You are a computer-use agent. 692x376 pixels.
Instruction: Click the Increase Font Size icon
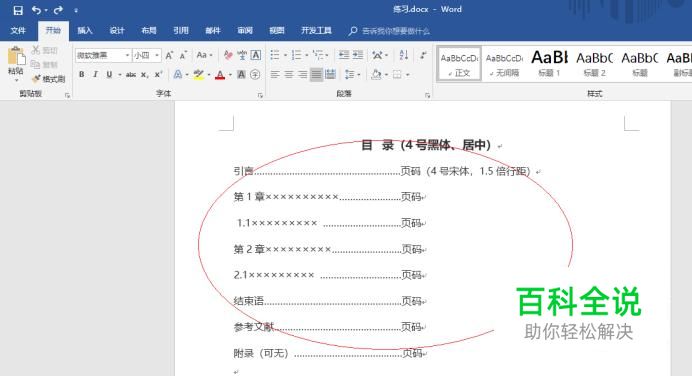click(169, 56)
